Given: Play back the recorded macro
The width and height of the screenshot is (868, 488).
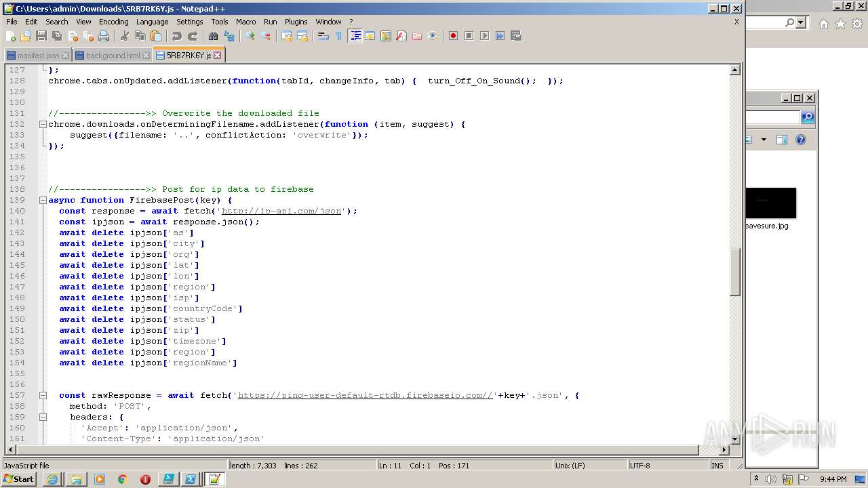Looking at the screenshot, I should [484, 36].
